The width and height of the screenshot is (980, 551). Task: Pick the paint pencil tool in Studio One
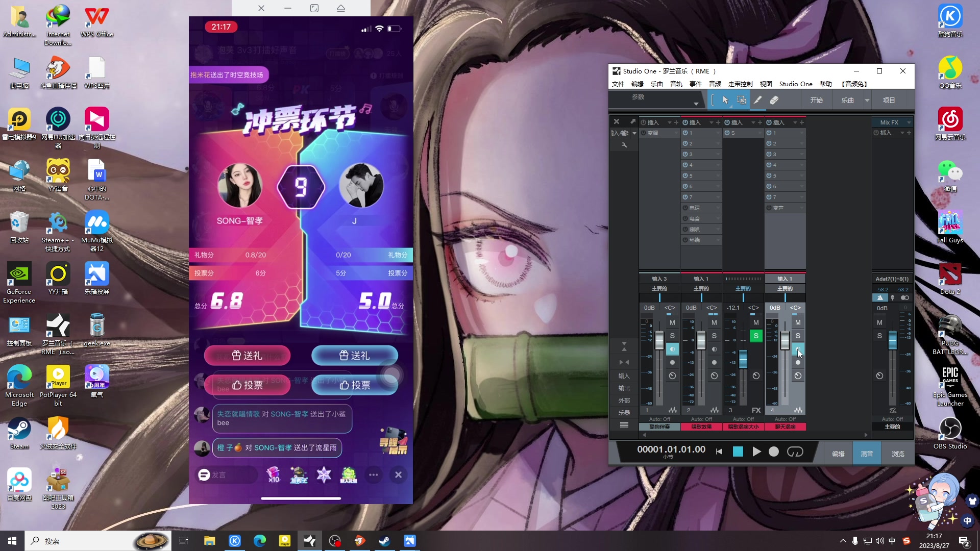click(758, 101)
